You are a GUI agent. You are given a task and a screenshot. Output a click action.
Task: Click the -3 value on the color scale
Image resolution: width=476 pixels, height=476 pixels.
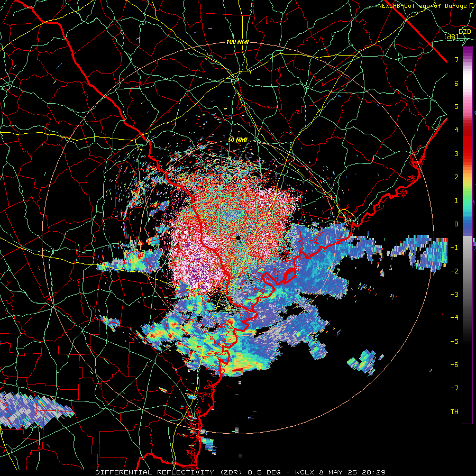[454, 294]
